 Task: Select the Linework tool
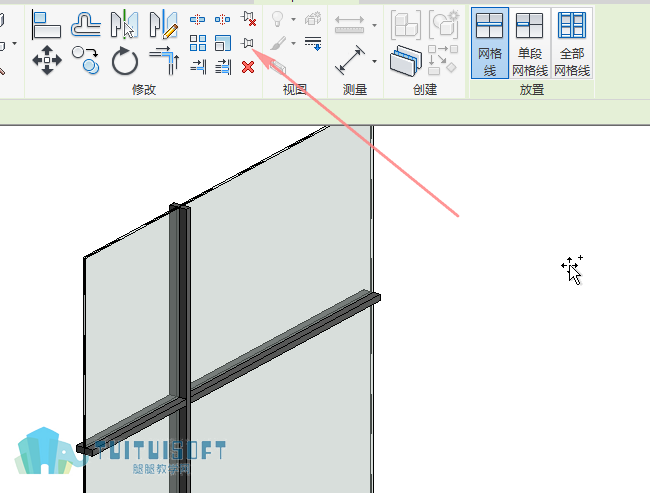pyautogui.click(x=313, y=43)
